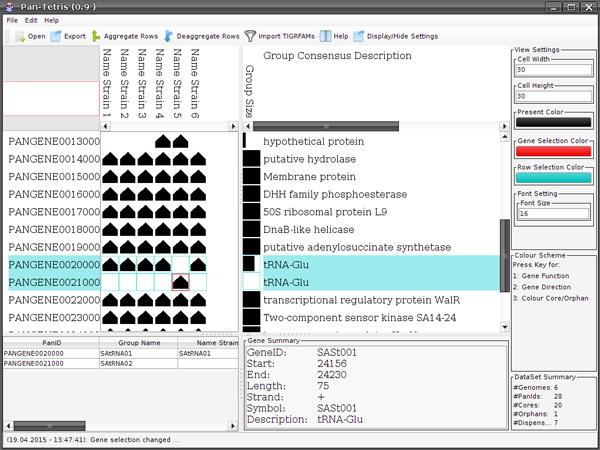600x450 pixels.
Task: Click the Present Color black swatch
Action: click(x=553, y=122)
